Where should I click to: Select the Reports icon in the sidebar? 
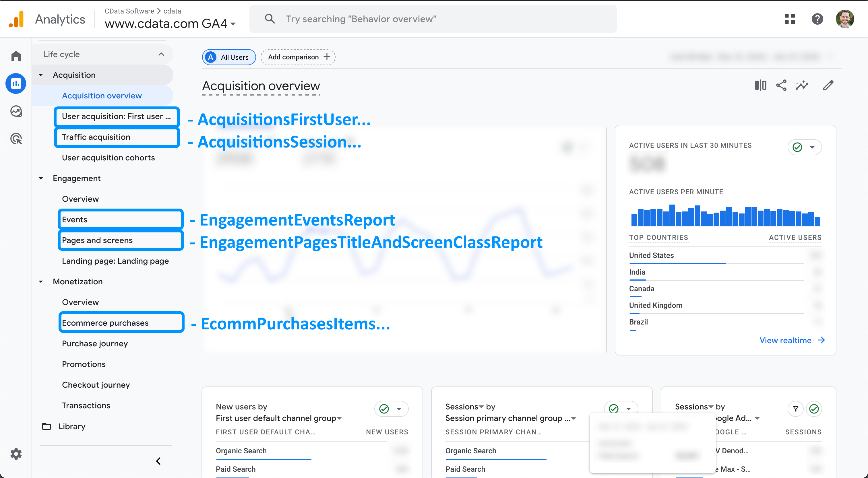point(16,83)
